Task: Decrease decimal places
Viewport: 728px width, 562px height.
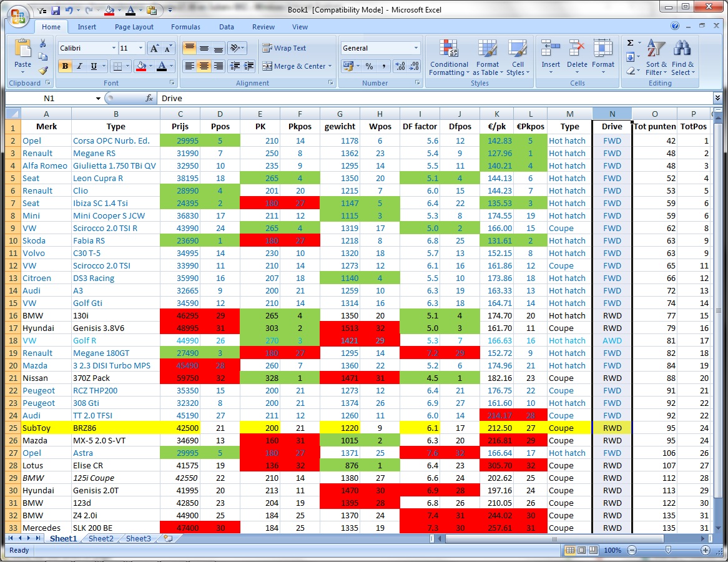Action: coord(414,66)
